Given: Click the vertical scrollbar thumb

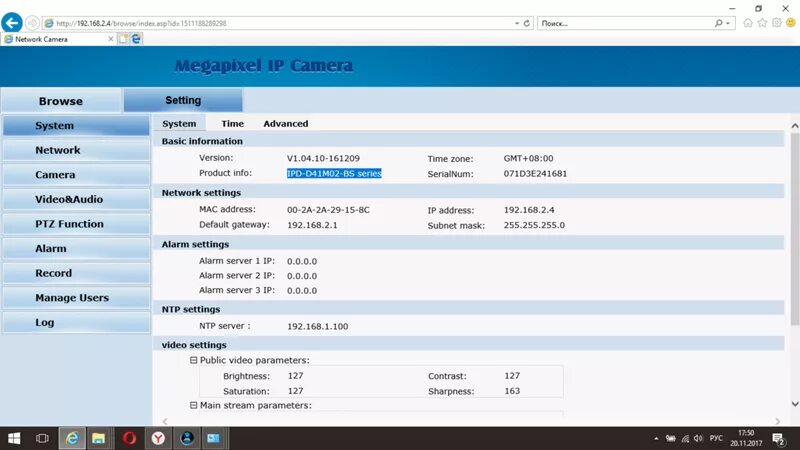Looking at the screenshot, I should coord(794,229).
